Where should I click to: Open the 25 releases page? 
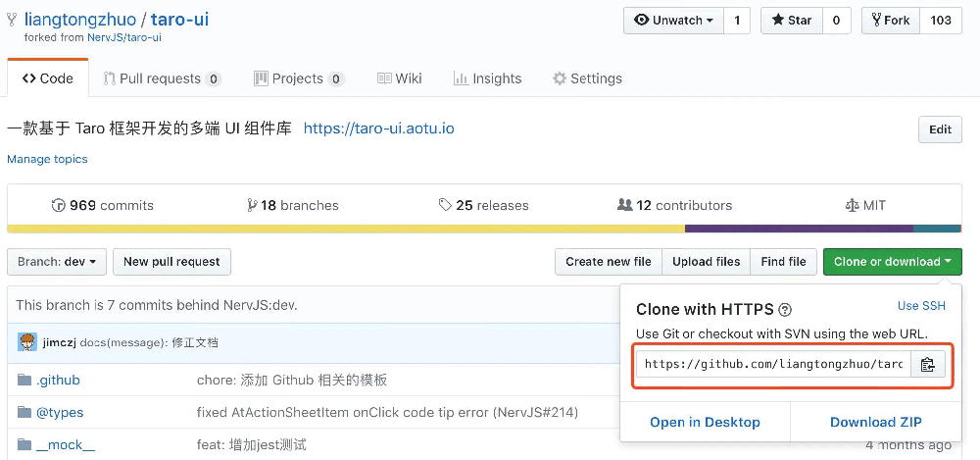484,205
